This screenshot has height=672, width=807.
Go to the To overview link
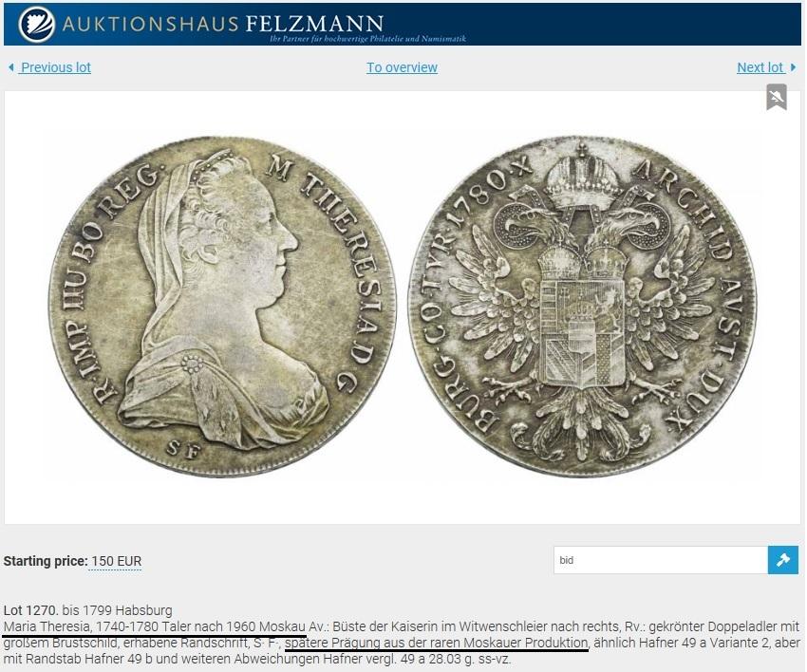tap(402, 67)
